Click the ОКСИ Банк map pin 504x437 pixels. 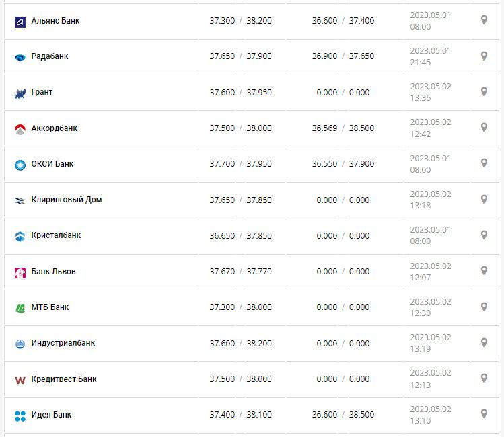[483, 163]
